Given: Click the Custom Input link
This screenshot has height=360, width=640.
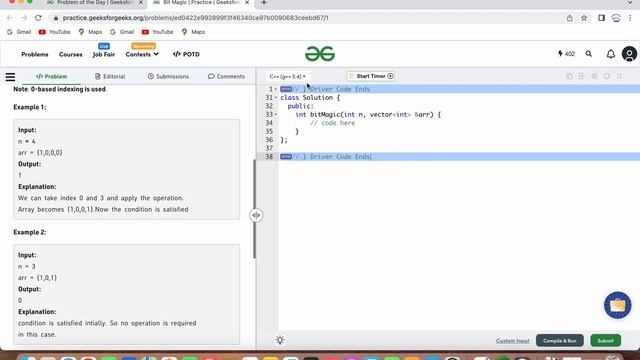Looking at the screenshot, I should (x=512, y=341).
